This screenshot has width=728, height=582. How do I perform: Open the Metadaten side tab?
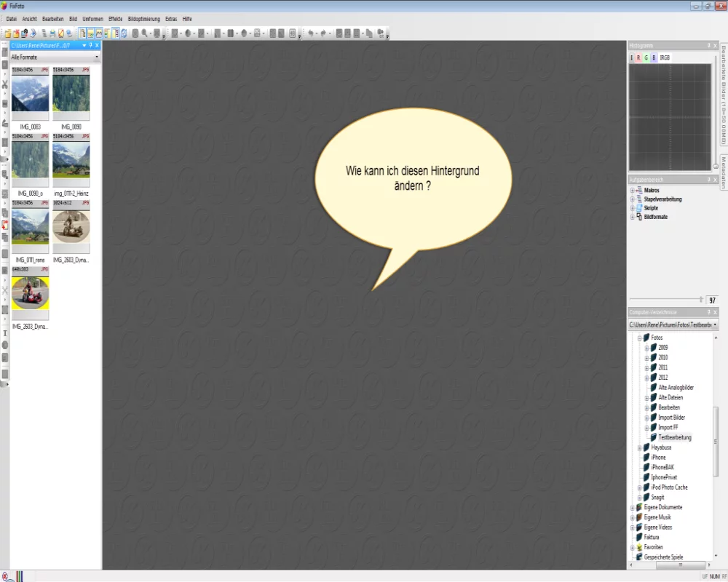click(x=723, y=172)
